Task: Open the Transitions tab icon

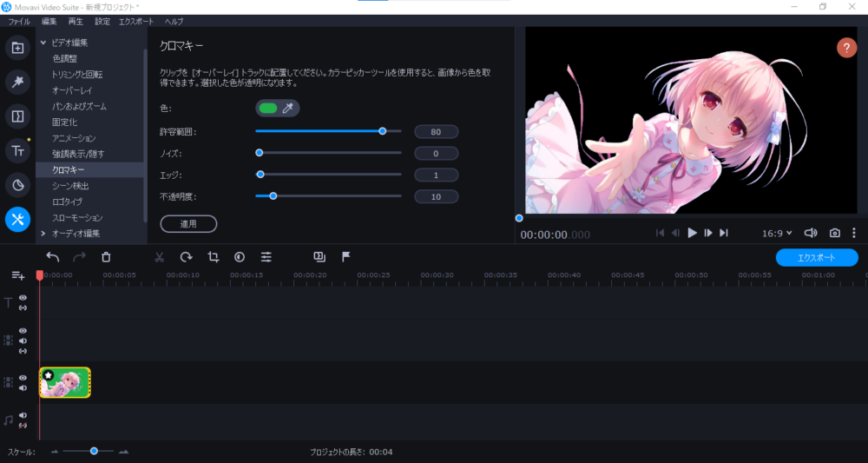Action: [17, 116]
